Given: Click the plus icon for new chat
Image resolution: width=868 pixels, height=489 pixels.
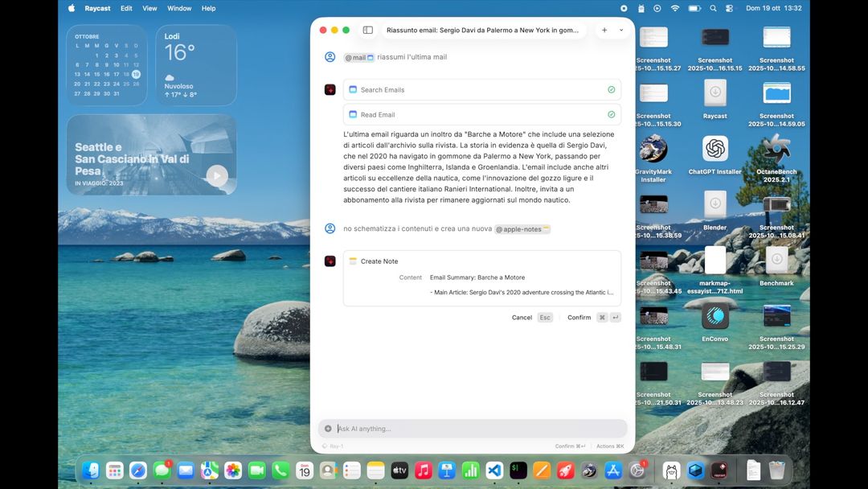Looking at the screenshot, I should [604, 30].
